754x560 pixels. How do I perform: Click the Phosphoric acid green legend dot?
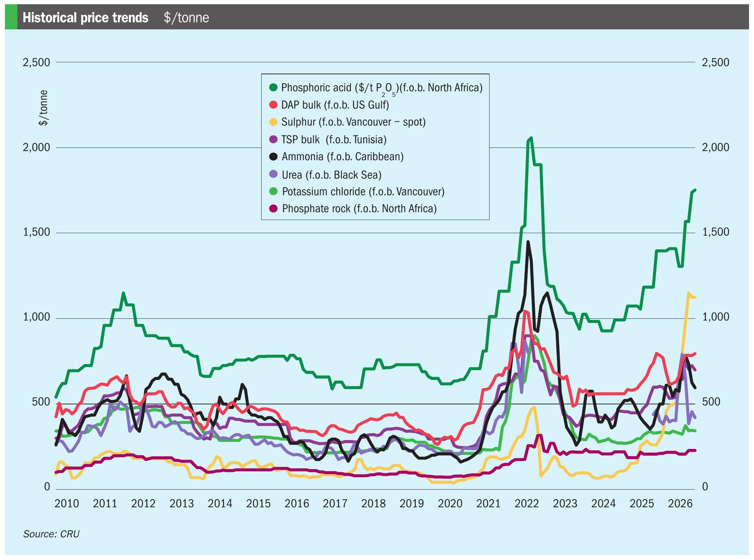[x=273, y=87]
